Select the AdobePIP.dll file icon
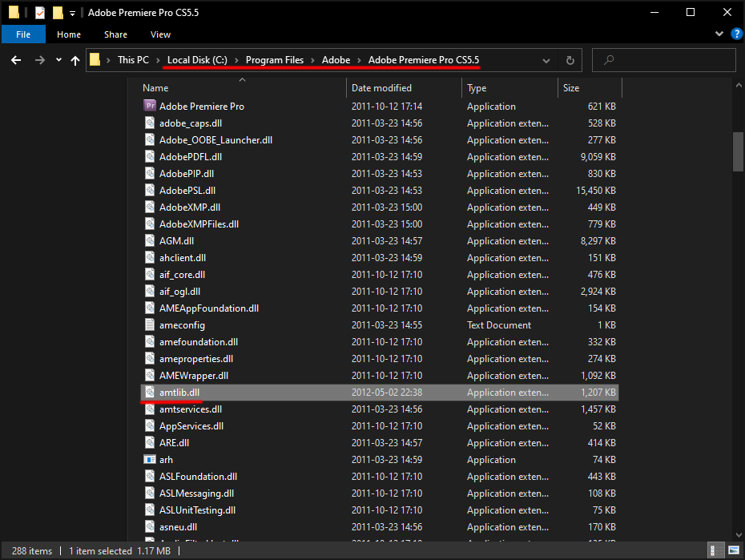This screenshot has width=745, height=560. (150, 173)
